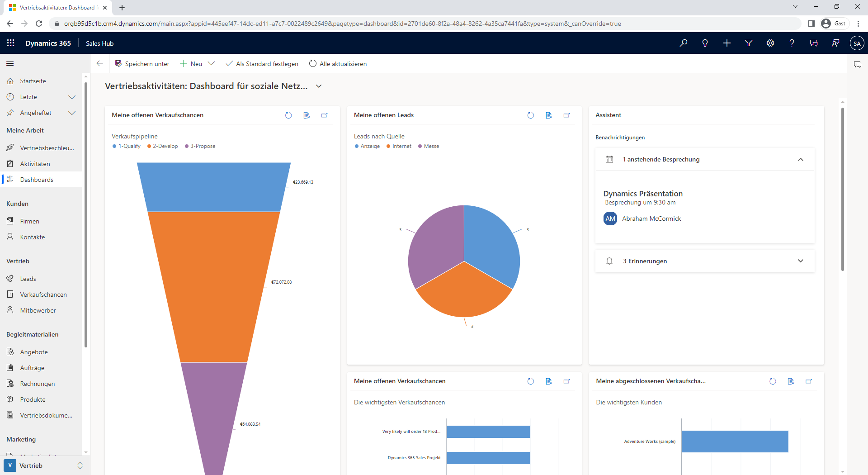The height and width of the screenshot is (475, 868).
Task: Click Alle aktualisieren button
Action: pos(338,64)
